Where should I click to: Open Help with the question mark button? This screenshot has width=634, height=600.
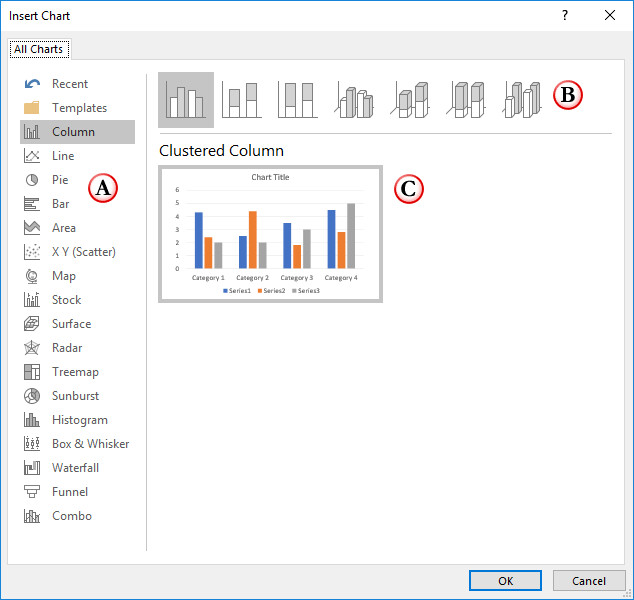pyautogui.click(x=565, y=15)
